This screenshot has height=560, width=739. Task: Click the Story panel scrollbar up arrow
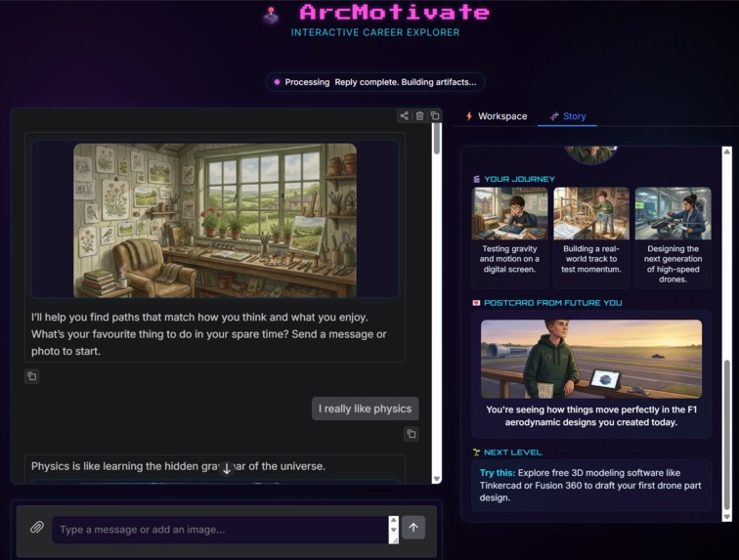[726, 151]
